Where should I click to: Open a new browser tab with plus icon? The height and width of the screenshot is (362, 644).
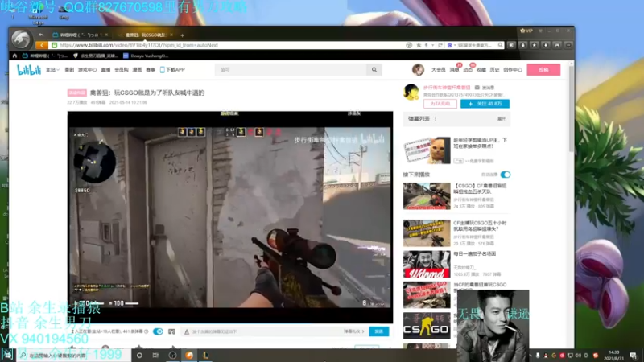point(182,35)
